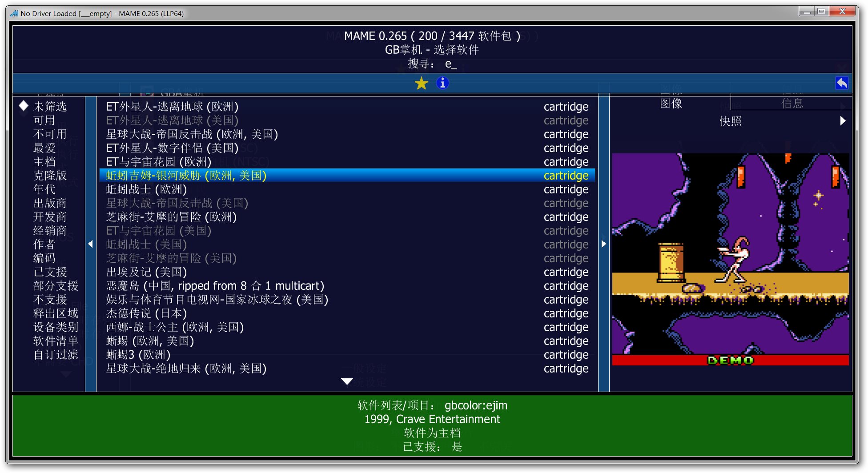
Task: Select 恶魔岛 multicart entry
Action: [347, 286]
